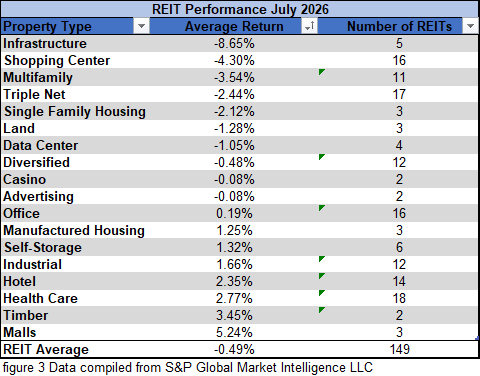Click the green triangle marker in Timber row
Screen dimensions: 480x376
(321, 310)
